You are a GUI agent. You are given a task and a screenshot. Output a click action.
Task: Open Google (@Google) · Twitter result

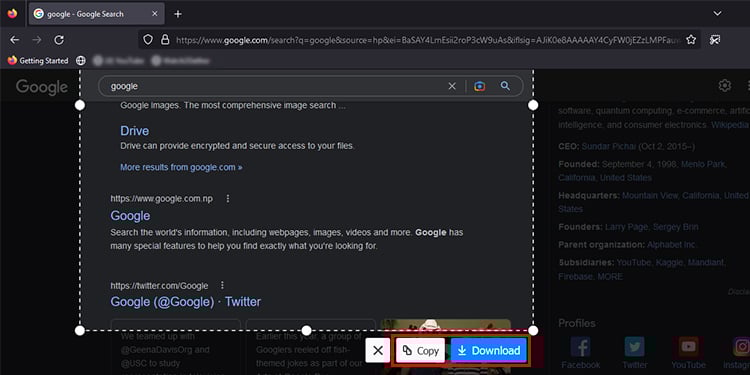(186, 302)
